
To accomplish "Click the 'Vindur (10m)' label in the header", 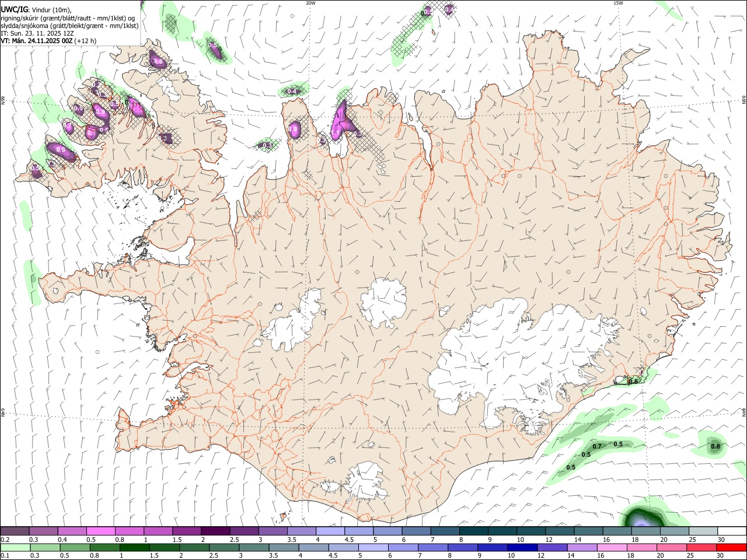I will click(x=51, y=10).
